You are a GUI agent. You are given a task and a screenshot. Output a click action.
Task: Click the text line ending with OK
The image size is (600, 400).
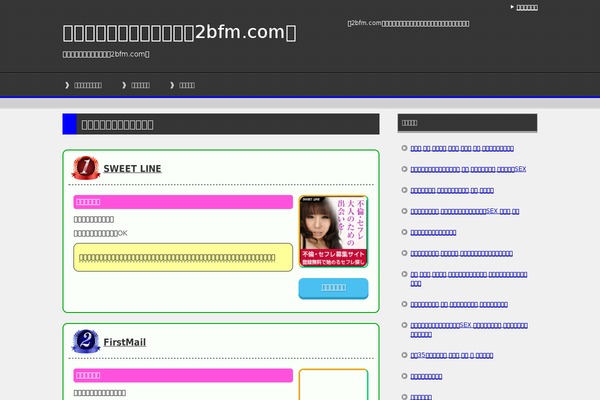(101, 233)
